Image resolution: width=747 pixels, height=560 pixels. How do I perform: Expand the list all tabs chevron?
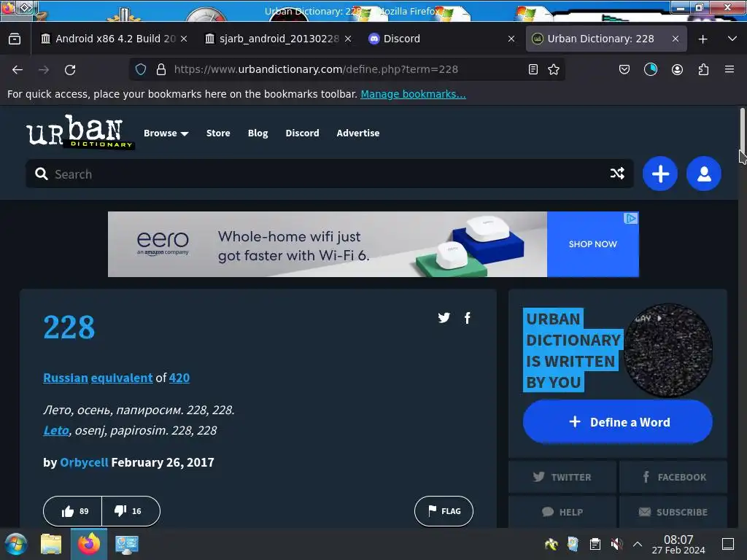pyautogui.click(x=732, y=39)
